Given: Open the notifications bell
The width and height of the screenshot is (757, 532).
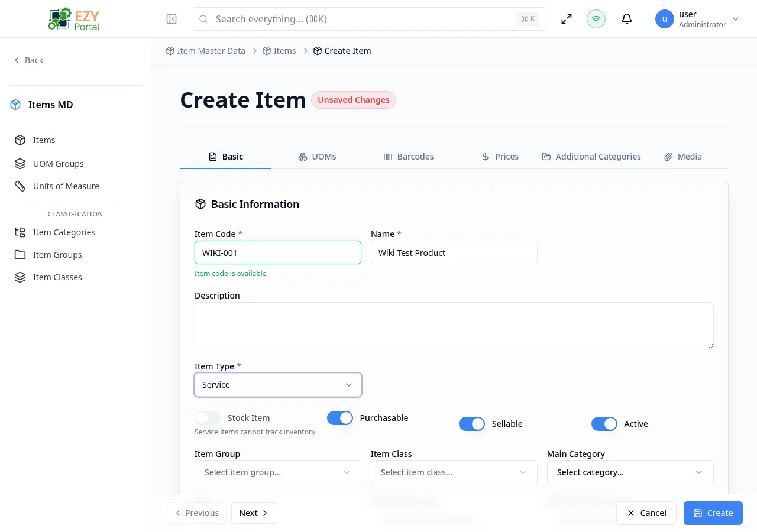Looking at the screenshot, I should [x=626, y=19].
